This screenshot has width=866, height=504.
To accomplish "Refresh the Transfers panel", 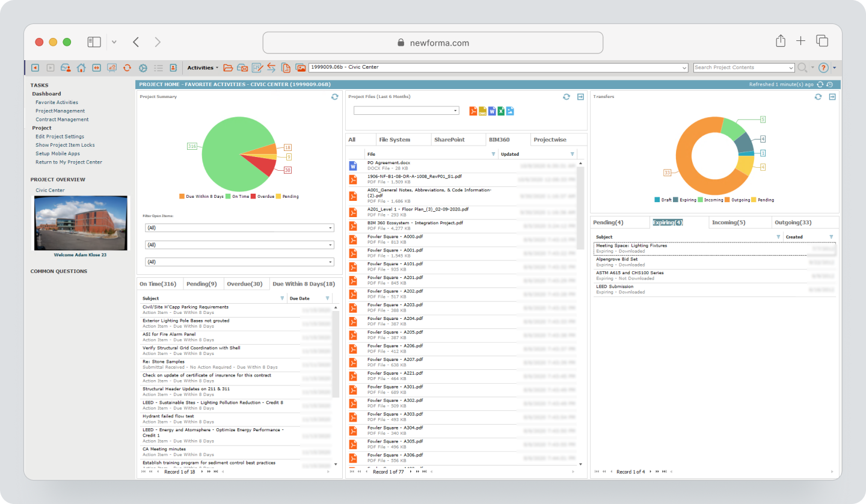I will [818, 96].
